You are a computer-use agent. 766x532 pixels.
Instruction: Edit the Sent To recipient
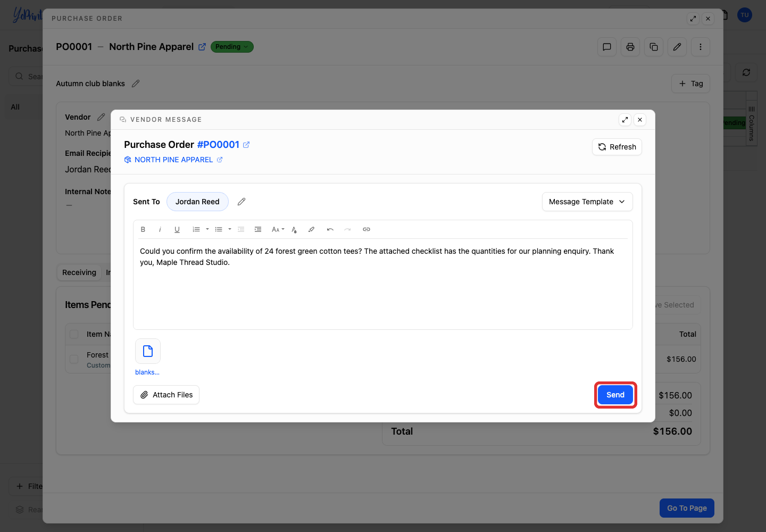[242, 202]
